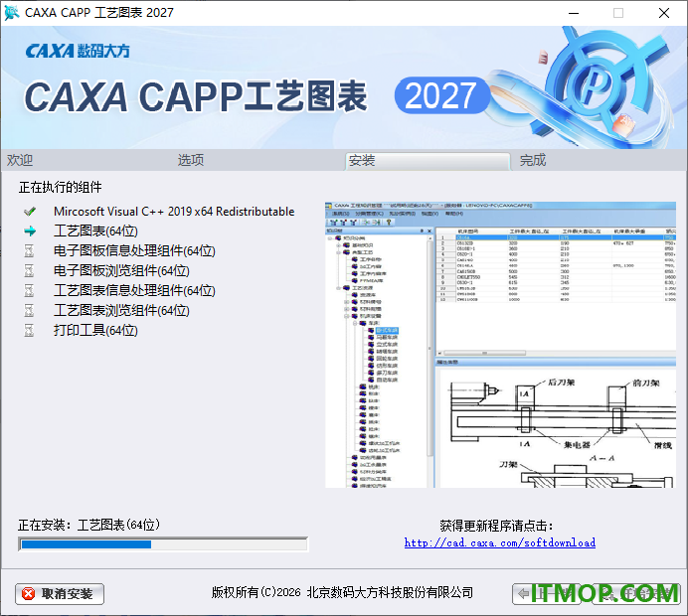Minimize the installer window
The image size is (688, 616).
point(574,13)
